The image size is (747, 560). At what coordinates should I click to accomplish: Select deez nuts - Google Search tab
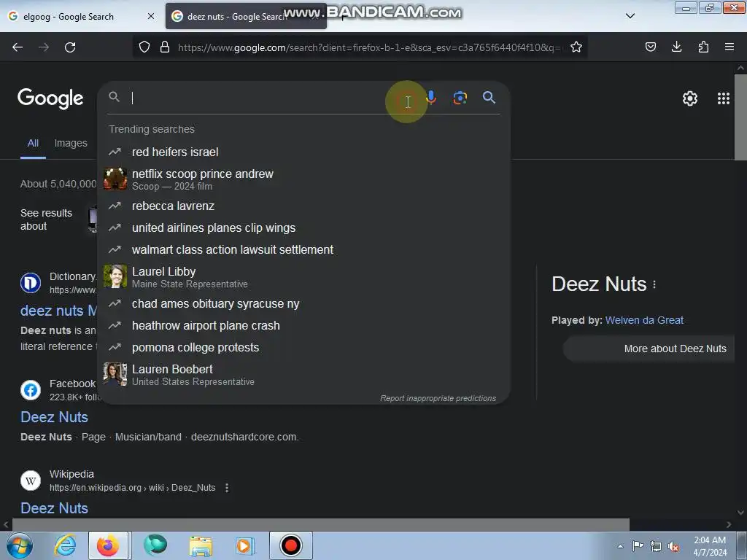click(x=246, y=17)
